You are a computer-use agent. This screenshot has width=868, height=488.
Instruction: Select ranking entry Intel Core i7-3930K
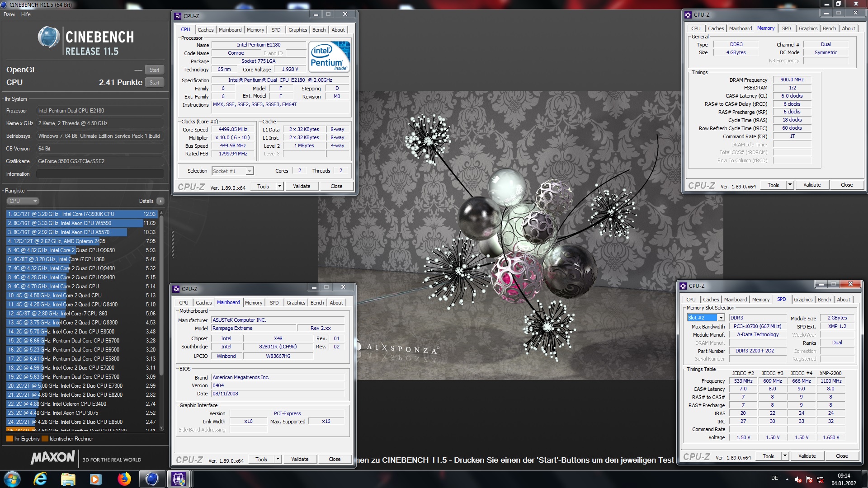click(81, 214)
